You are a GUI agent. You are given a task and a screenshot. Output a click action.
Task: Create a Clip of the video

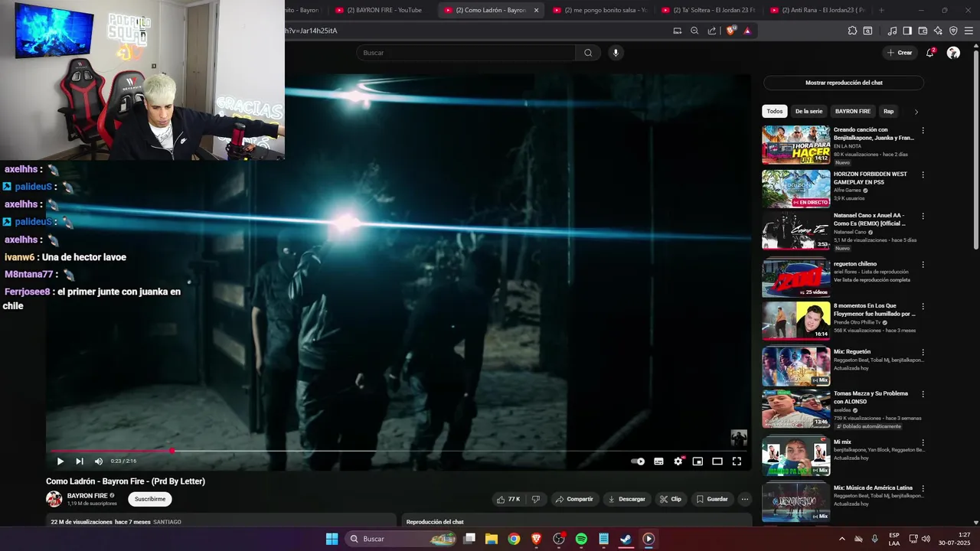[x=671, y=499]
